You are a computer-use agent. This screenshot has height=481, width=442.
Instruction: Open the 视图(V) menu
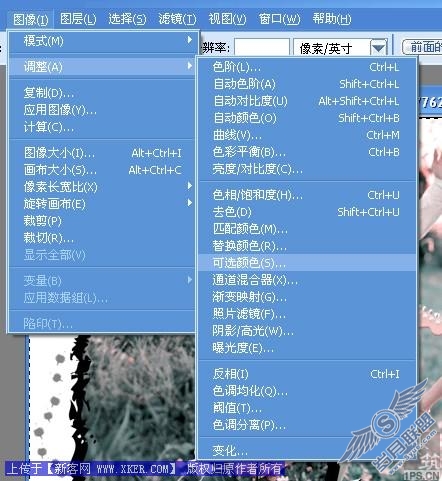(227, 19)
